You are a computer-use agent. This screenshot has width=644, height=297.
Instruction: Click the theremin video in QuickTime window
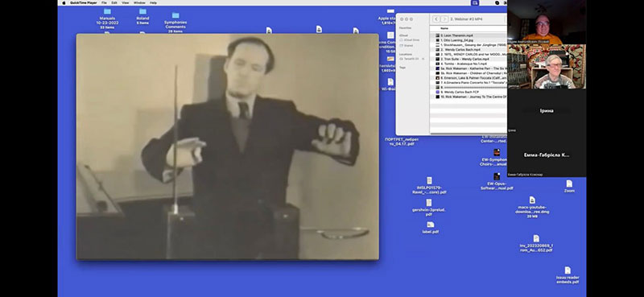point(228,146)
